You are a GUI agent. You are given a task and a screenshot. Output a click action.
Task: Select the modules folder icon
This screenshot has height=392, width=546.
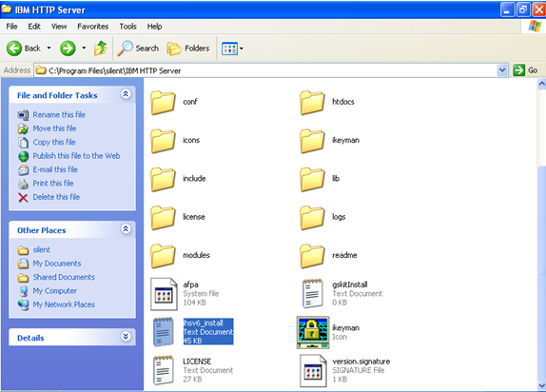pyautogui.click(x=163, y=256)
